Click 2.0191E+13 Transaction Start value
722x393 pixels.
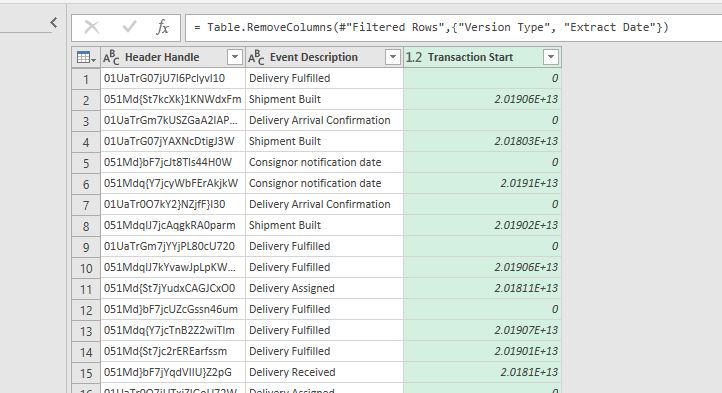[529, 183]
